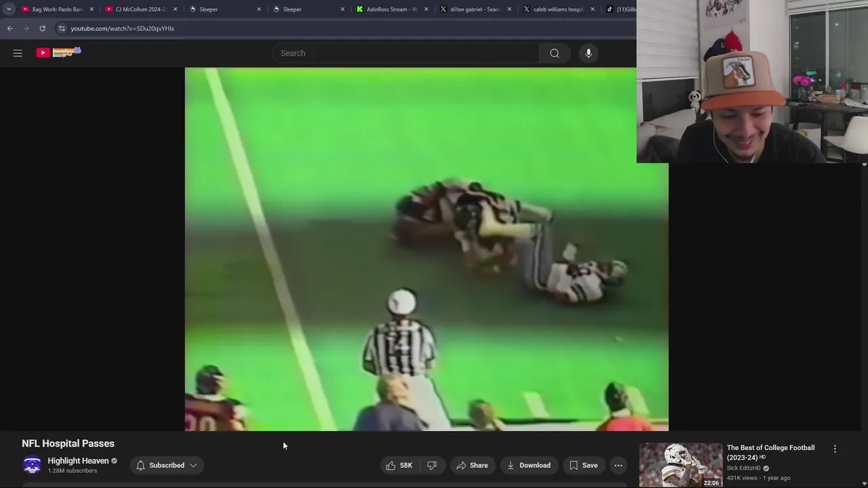Close the CJ McCollum tab
This screenshot has width=868, height=488.
pos(175,9)
